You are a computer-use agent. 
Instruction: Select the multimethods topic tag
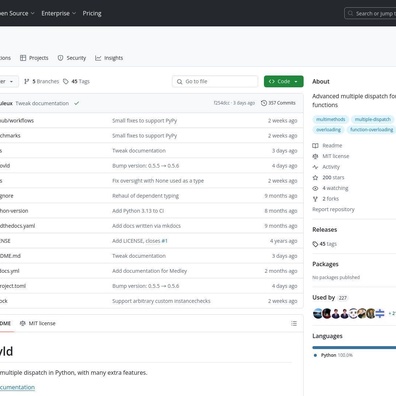[x=331, y=119]
